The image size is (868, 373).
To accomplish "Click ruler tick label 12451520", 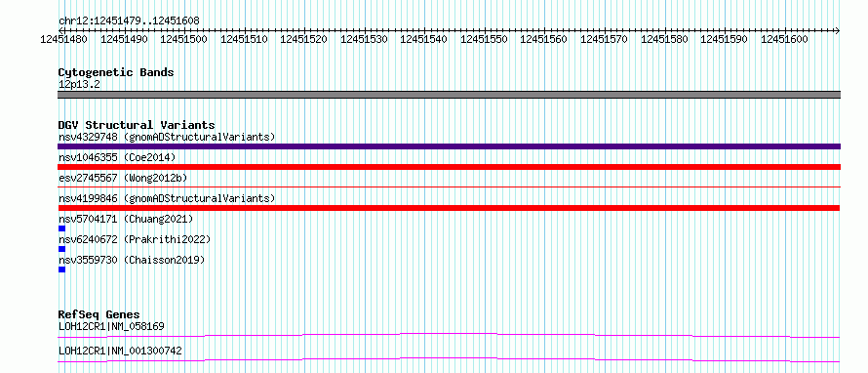I will pyautogui.click(x=304, y=39).
